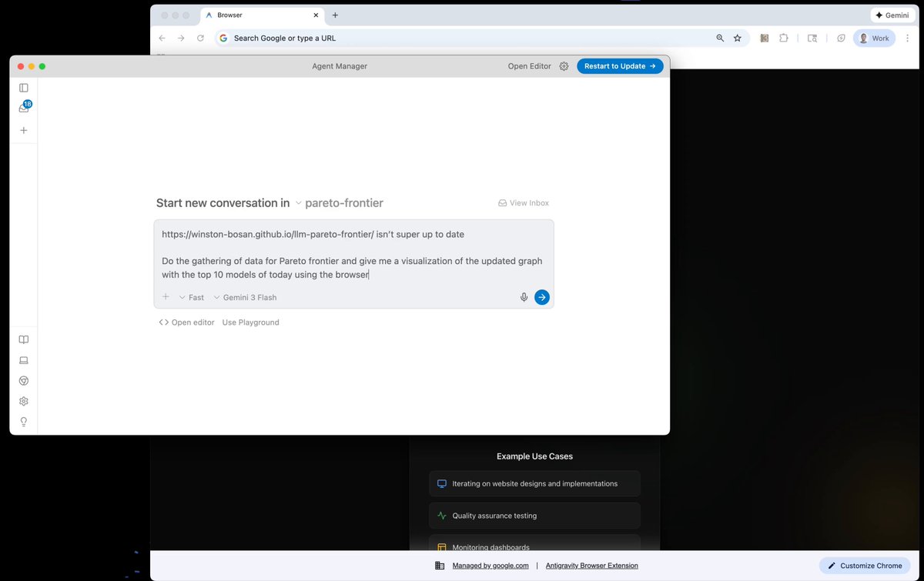
Task: Select the Quality assurance testing use case
Action: pyautogui.click(x=534, y=516)
